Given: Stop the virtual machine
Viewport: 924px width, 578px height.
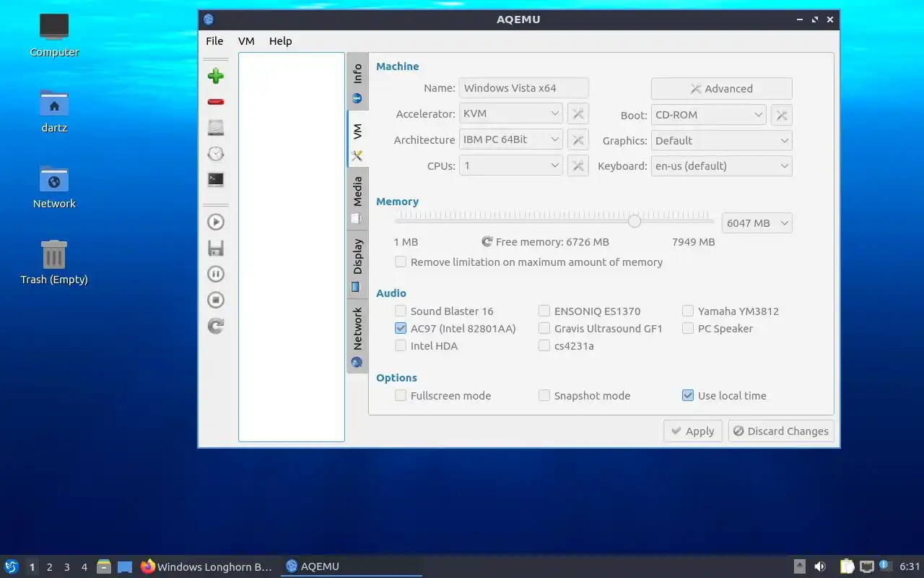Looking at the screenshot, I should pyautogui.click(x=215, y=300).
